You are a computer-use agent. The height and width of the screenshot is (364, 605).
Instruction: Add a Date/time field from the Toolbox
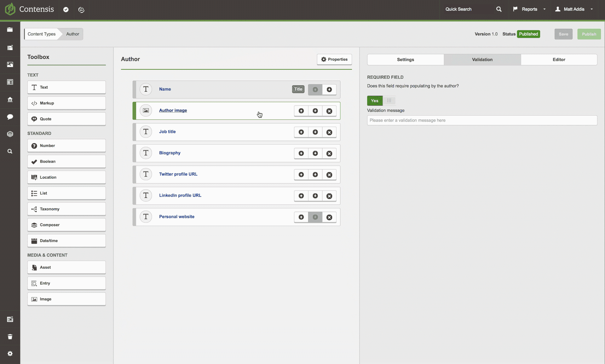pos(66,240)
